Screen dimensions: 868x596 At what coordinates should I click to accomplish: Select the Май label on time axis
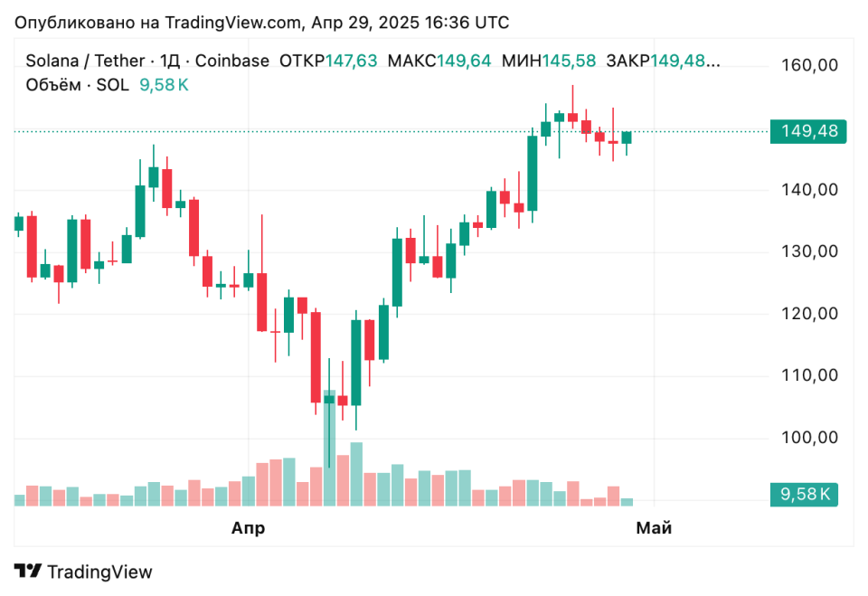pyautogui.click(x=654, y=528)
